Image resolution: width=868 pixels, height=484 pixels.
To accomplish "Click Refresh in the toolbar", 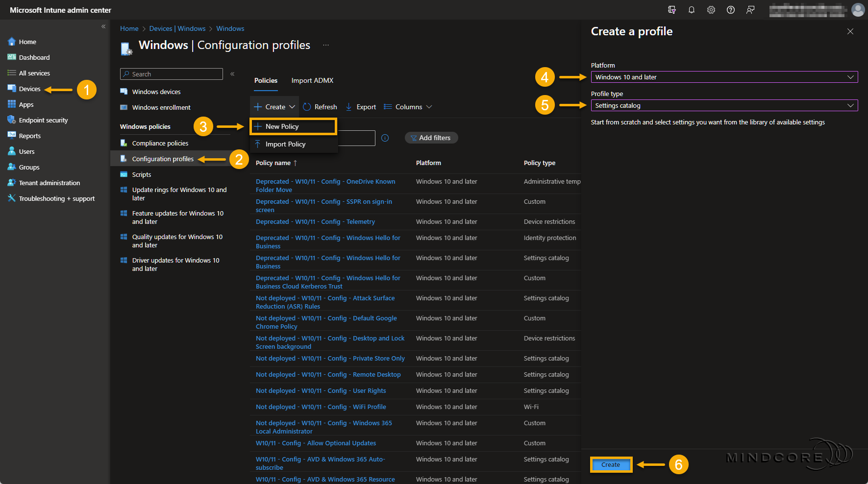I will coord(320,107).
